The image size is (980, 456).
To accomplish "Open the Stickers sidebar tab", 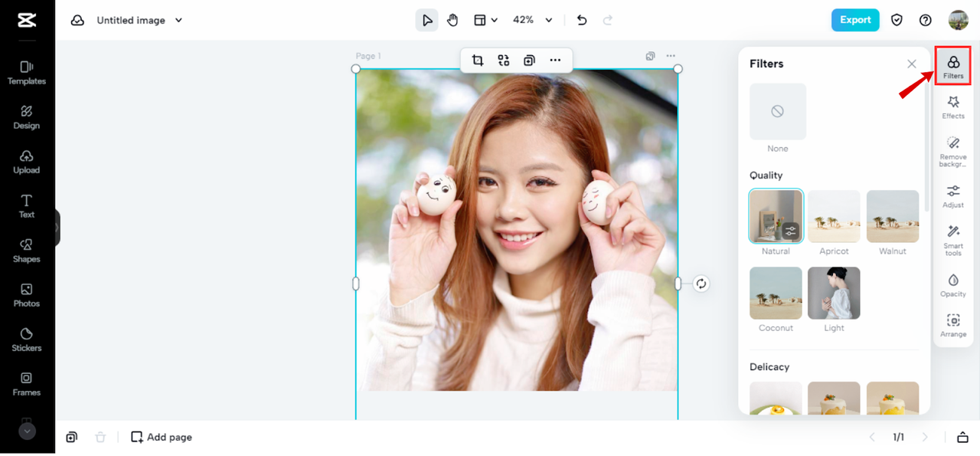I will click(x=27, y=340).
